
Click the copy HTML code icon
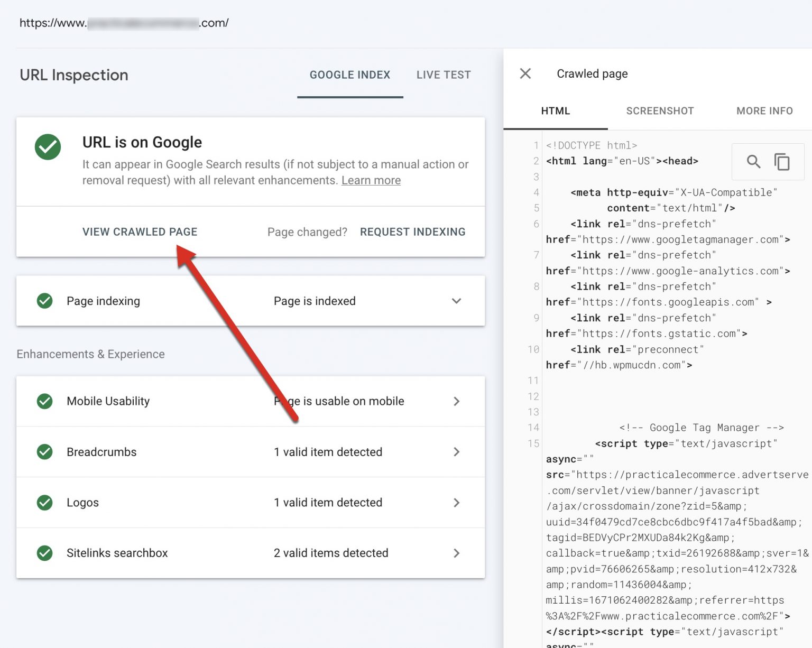(x=782, y=162)
